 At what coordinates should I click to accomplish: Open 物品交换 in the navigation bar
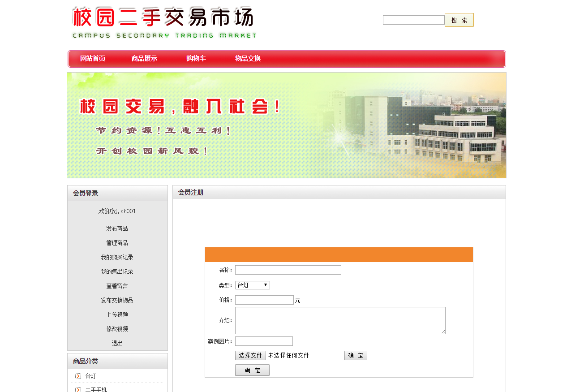tap(248, 59)
